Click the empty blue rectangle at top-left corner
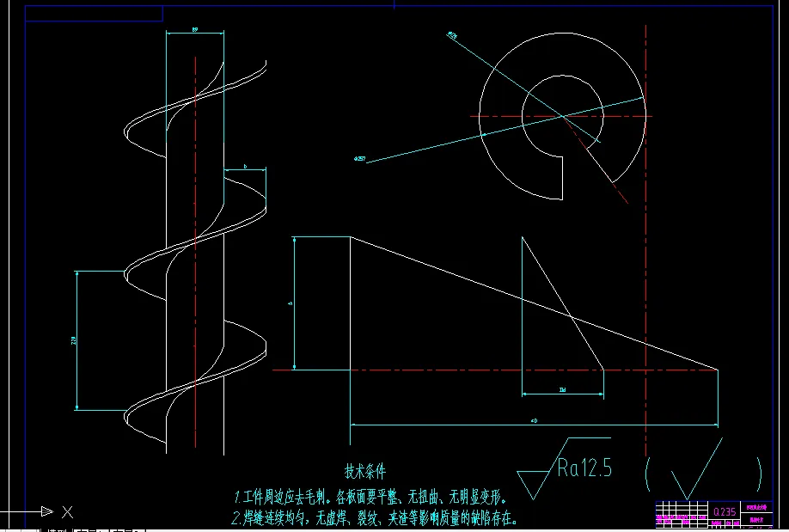The height and width of the screenshot is (532, 789). (x=94, y=14)
